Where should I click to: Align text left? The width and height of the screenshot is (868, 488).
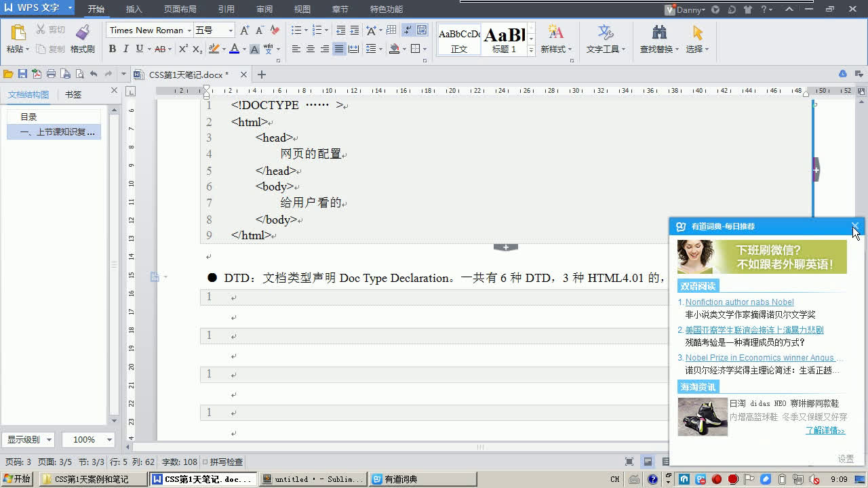click(296, 49)
